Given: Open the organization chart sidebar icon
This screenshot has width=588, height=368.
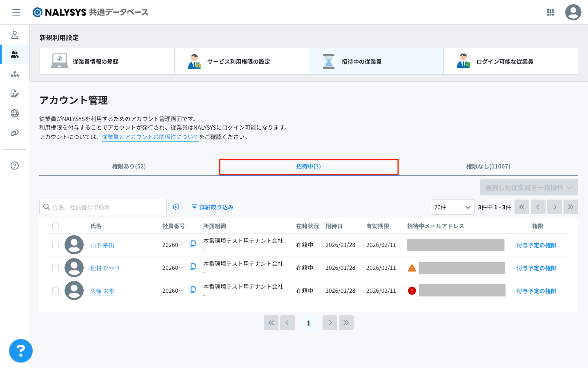Looking at the screenshot, I should 15,74.
